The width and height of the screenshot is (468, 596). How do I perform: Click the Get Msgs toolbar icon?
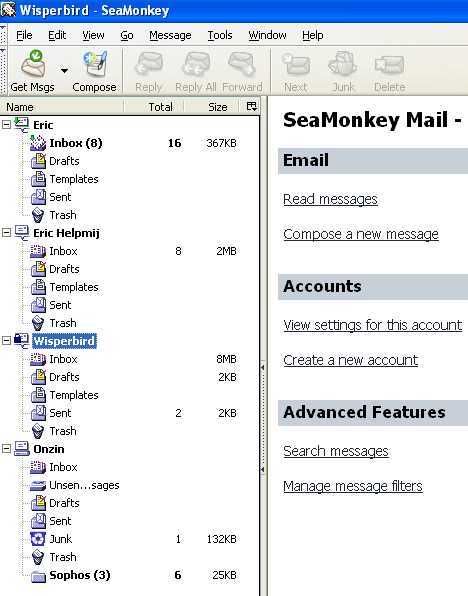coord(32,71)
